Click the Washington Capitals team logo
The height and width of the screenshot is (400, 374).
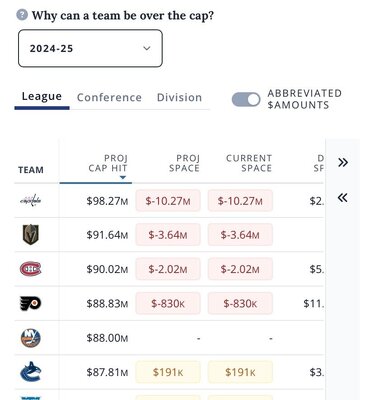pyautogui.click(x=31, y=201)
